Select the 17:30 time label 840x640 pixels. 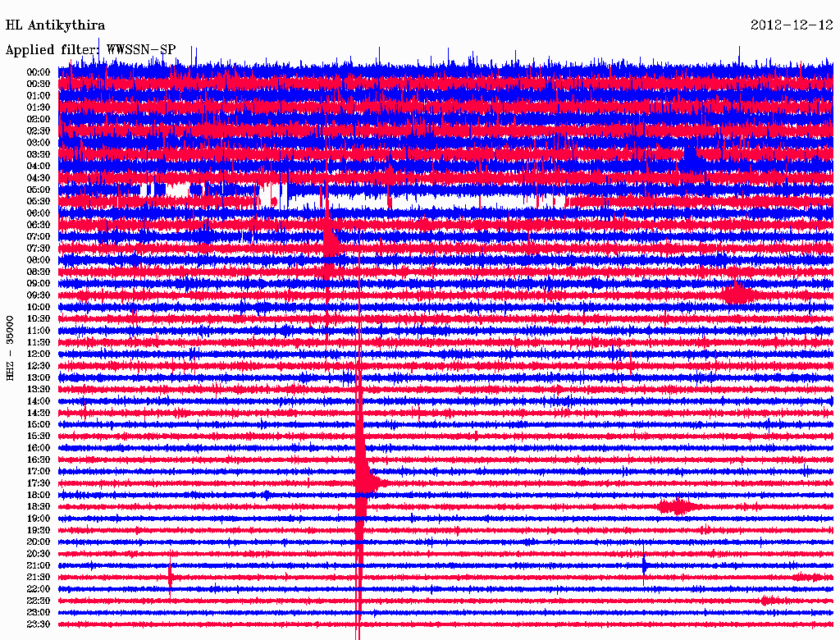(x=39, y=483)
